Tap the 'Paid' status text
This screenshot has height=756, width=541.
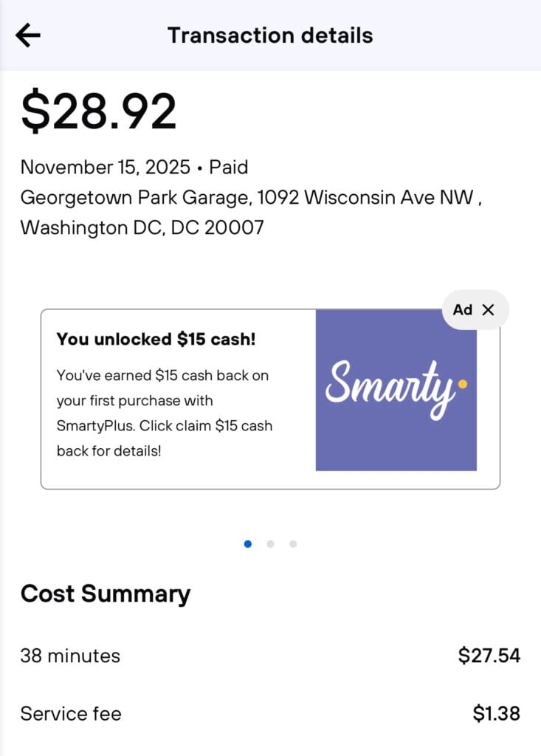point(229,168)
